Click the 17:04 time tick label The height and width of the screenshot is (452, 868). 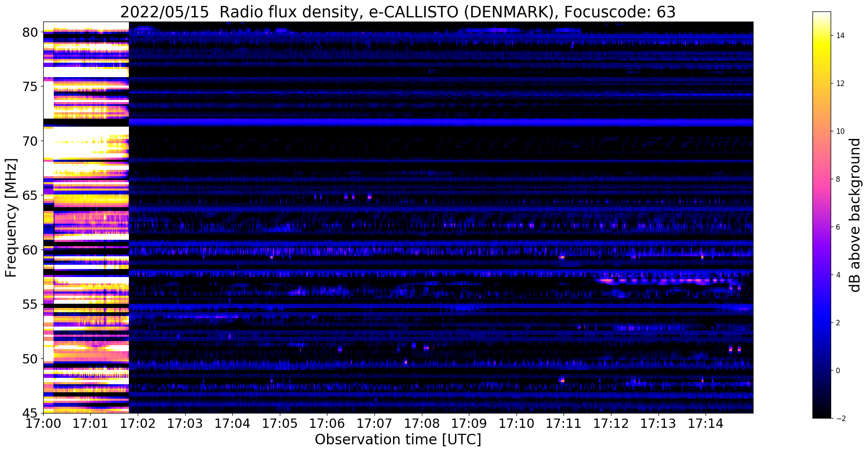pos(233,424)
